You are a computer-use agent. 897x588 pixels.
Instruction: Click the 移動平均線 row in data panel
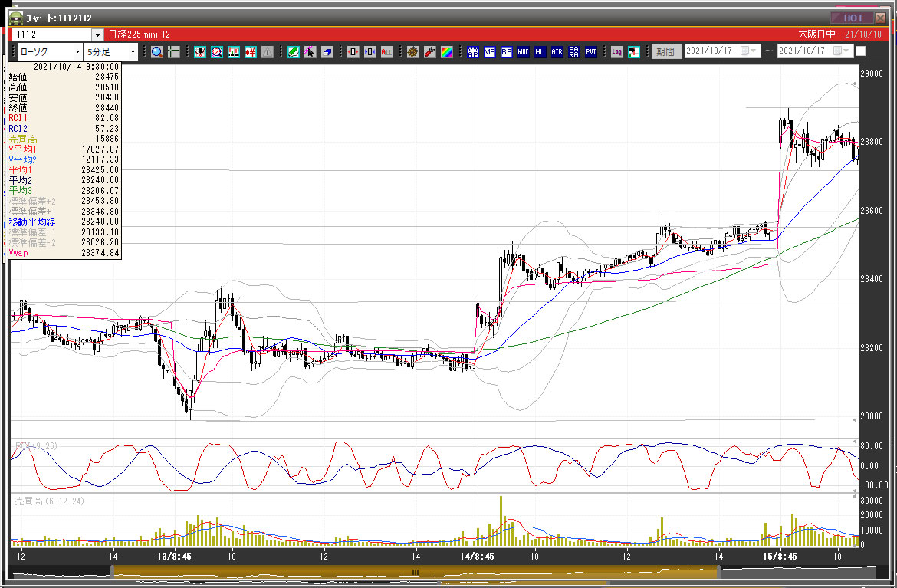point(64,222)
